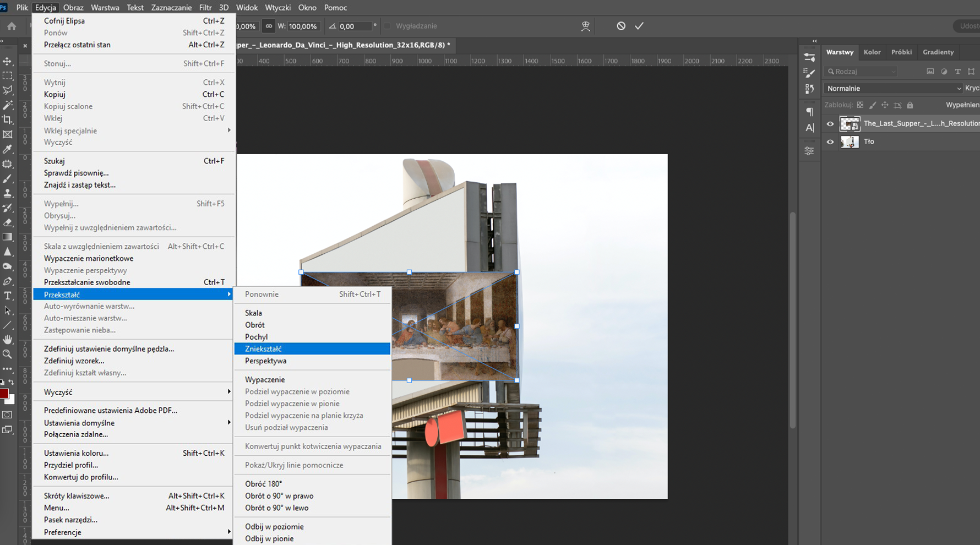The height and width of the screenshot is (545, 980).
Task: Open the Normalnie blend mode dropdown
Action: pyautogui.click(x=893, y=88)
